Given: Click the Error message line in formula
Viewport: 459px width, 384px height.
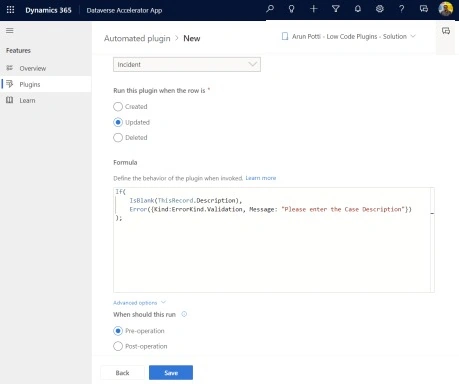Looking at the screenshot, I should (x=271, y=209).
